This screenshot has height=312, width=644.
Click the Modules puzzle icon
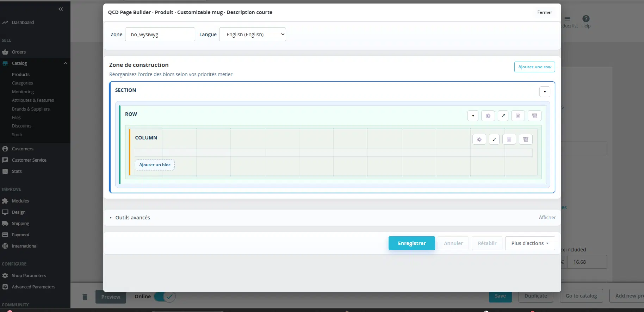tap(5, 201)
